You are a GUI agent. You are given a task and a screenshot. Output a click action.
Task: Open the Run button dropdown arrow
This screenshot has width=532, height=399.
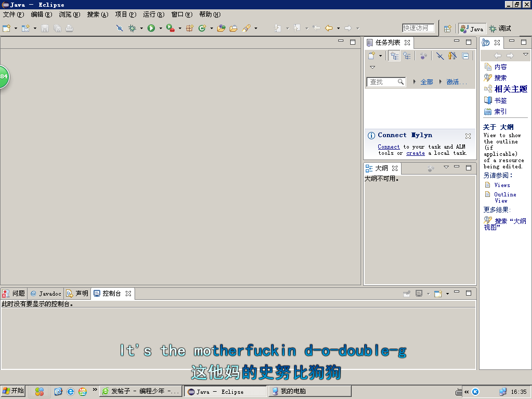(161, 29)
